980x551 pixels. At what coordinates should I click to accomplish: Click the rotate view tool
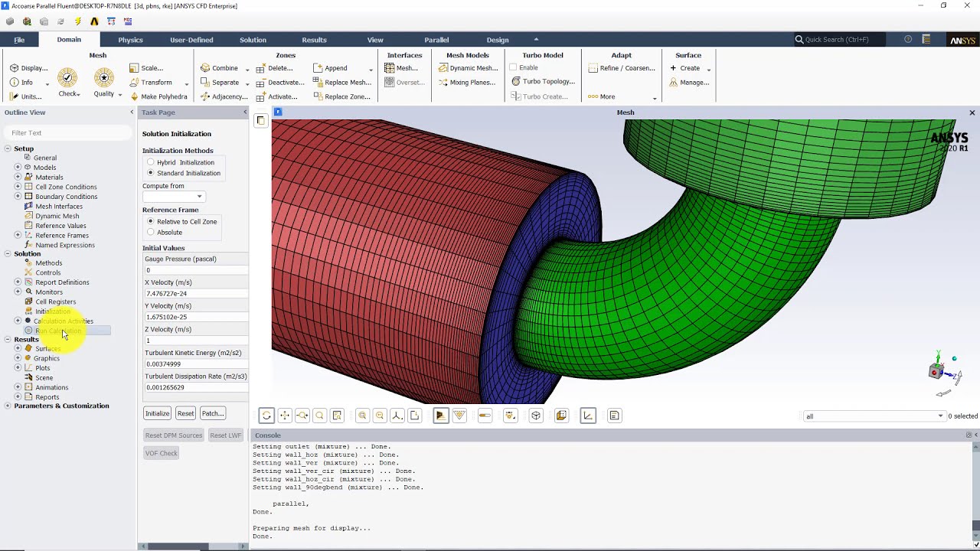click(x=266, y=416)
